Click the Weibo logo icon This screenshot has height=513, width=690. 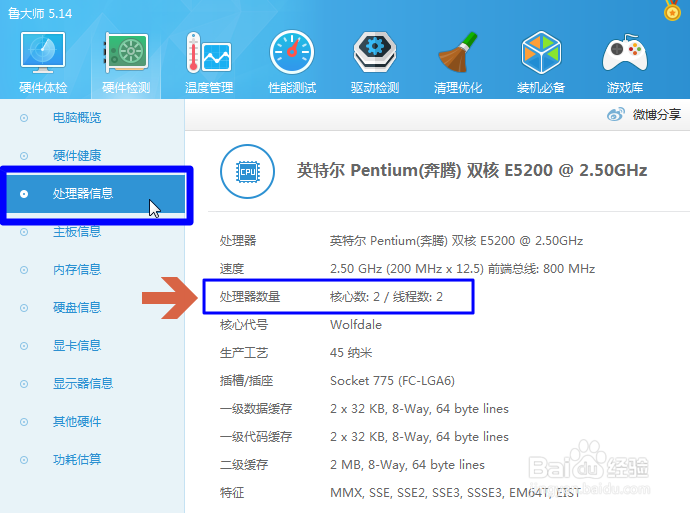616,114
